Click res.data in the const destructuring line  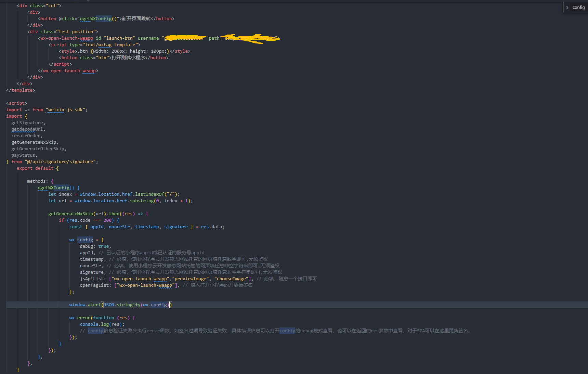pyautogui.click(x=211, y=227)
